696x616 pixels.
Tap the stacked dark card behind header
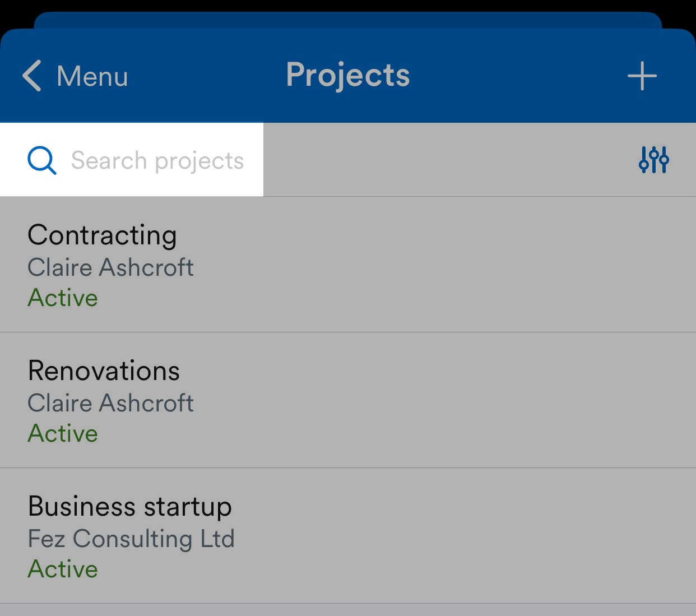[x=348, y=20]
